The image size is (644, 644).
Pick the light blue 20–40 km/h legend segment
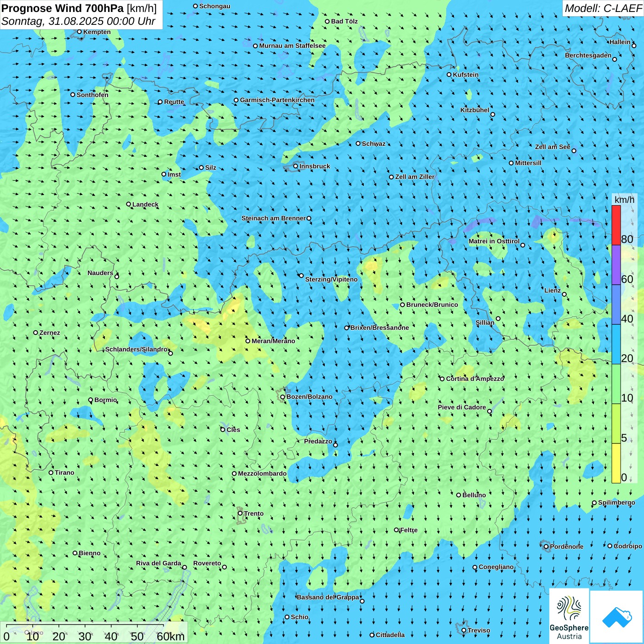(616, 345)
